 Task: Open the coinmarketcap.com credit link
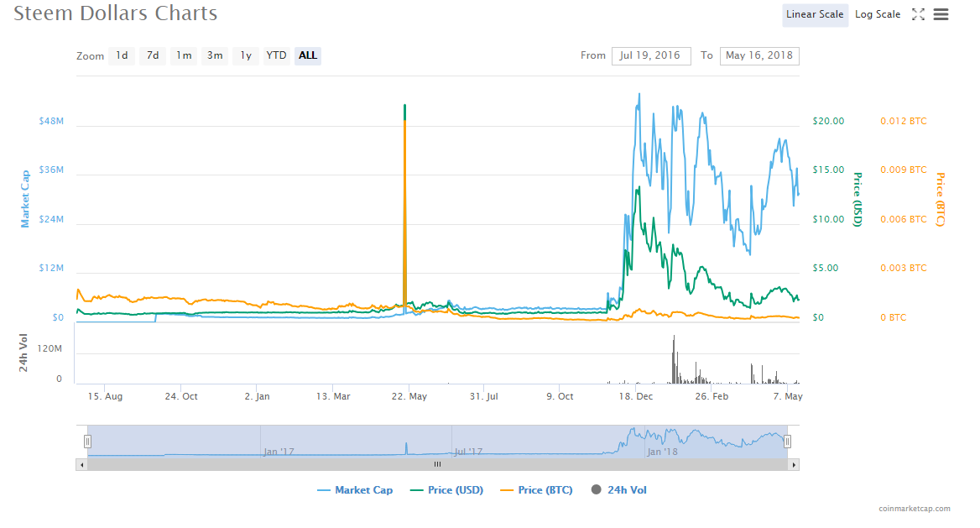pyautogui.click(x=915, y=509)
